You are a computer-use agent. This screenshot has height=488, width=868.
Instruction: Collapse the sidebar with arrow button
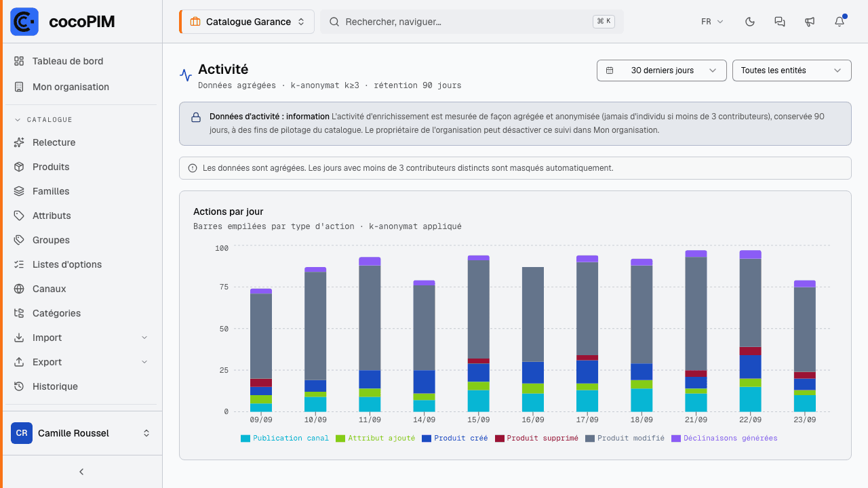[x=81, y=472]
